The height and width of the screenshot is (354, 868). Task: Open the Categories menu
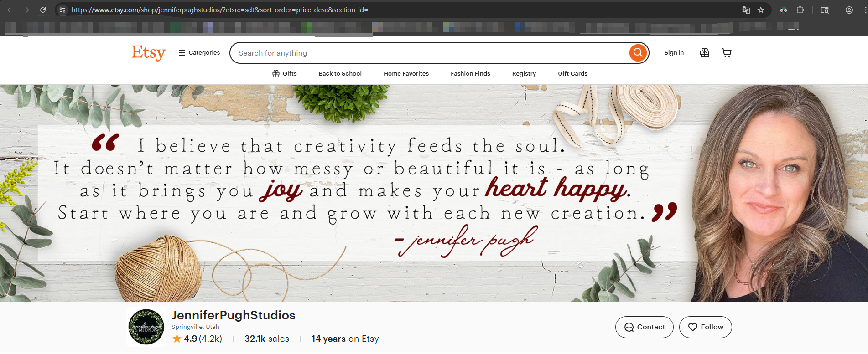(x=199, y=53)
